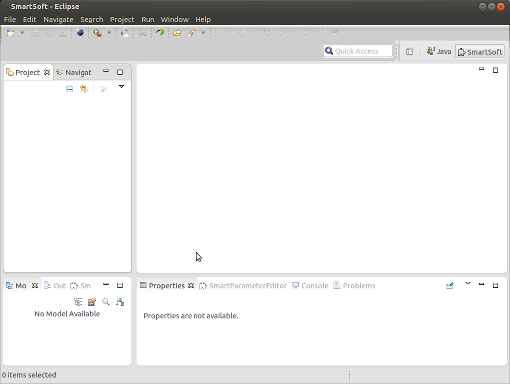Screen dimensions: 510x384
Task: Click the green run with red toolbox icon
Action: coord(97,33)
